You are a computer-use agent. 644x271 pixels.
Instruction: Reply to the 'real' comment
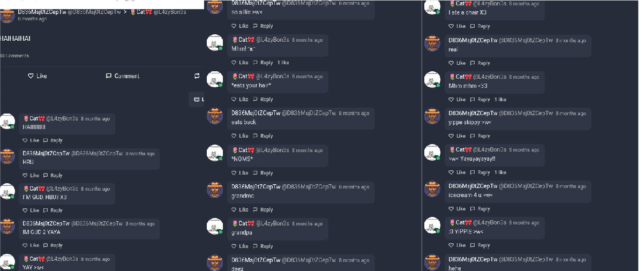coord(480,63)
